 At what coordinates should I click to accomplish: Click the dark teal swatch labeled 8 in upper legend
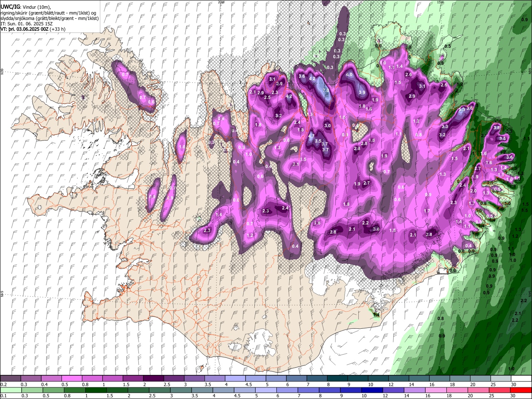(x=337, y=379)
